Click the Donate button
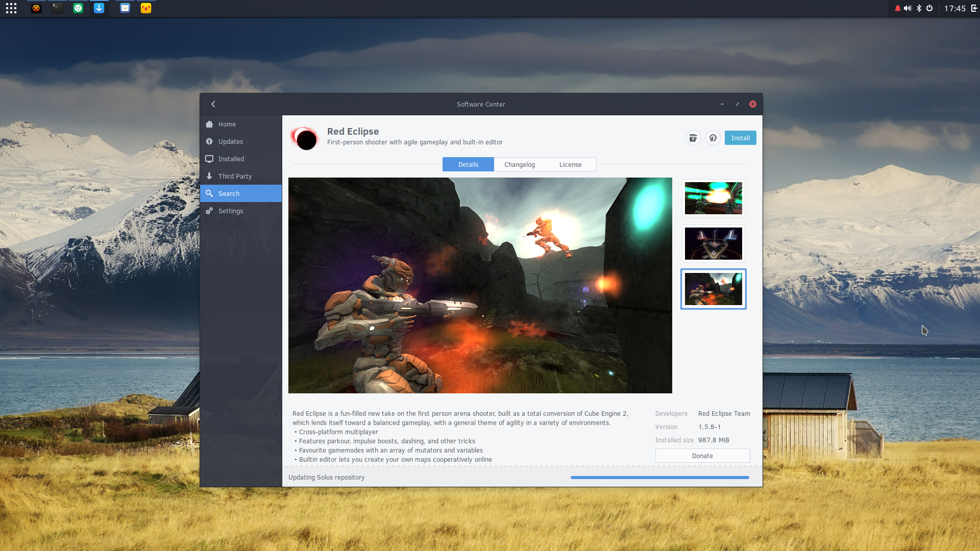The width and height of the screenshot is (980, 551). (x=703, y=456)
